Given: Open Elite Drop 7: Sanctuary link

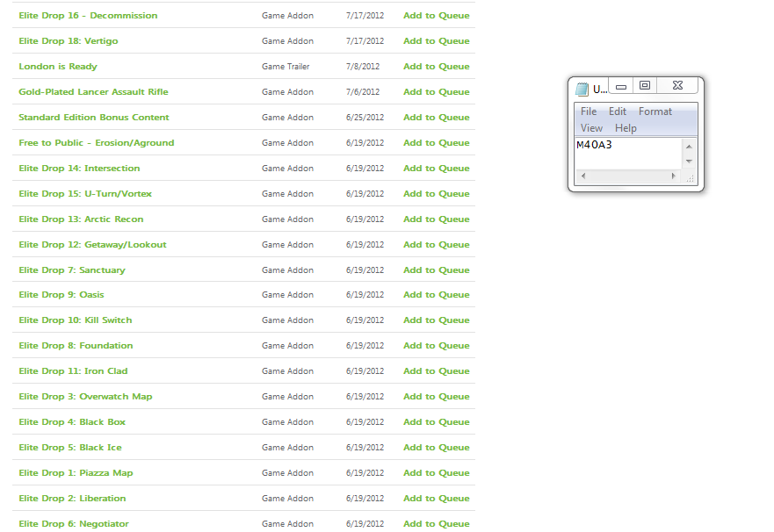Looking at the screenshot, I should click(72, 270).
